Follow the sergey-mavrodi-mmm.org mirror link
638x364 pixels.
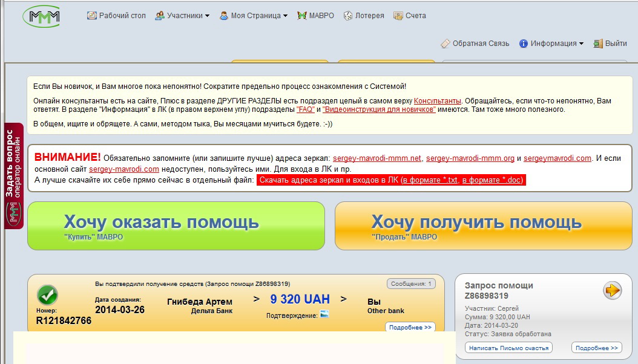pyautogui.click(x=470, y=158)
